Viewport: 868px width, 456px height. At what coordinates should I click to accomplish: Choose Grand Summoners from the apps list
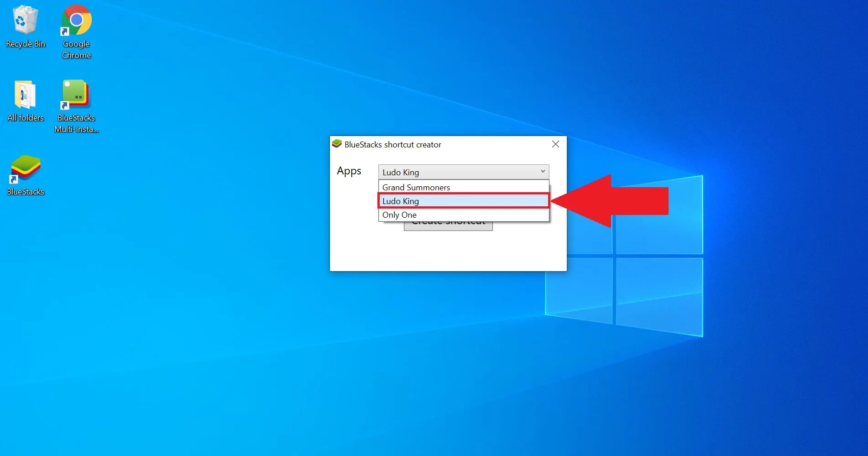click(464, 187)
